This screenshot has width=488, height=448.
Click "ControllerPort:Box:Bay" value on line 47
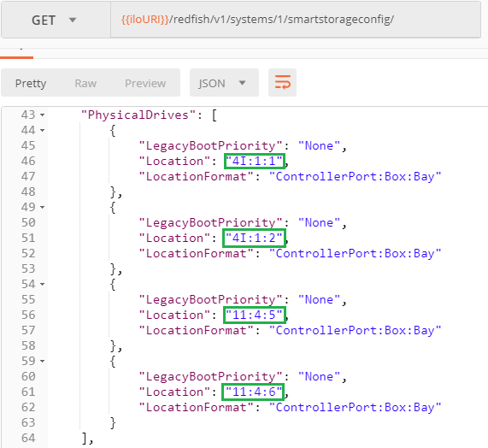tap(356, 177)
